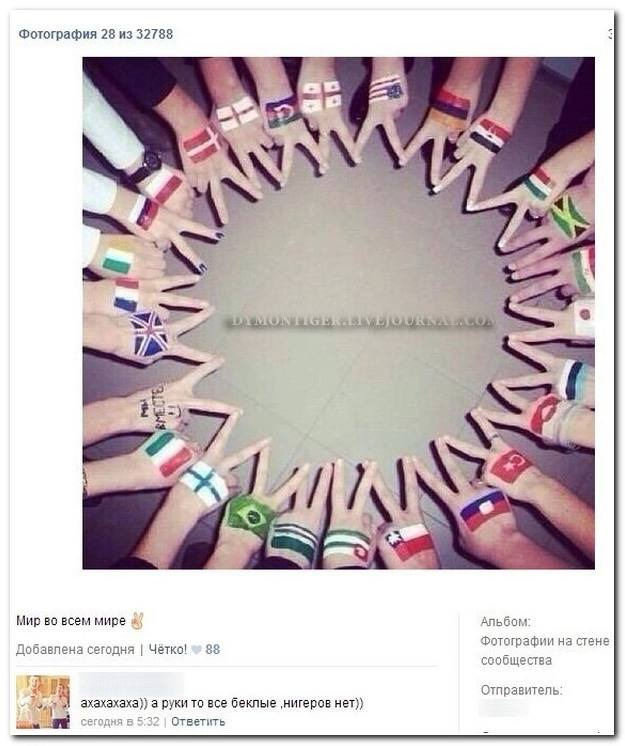The height and width of the screenshot is (746, 625).
Task: Open the commenter's avatar picture
Action: 43,701
